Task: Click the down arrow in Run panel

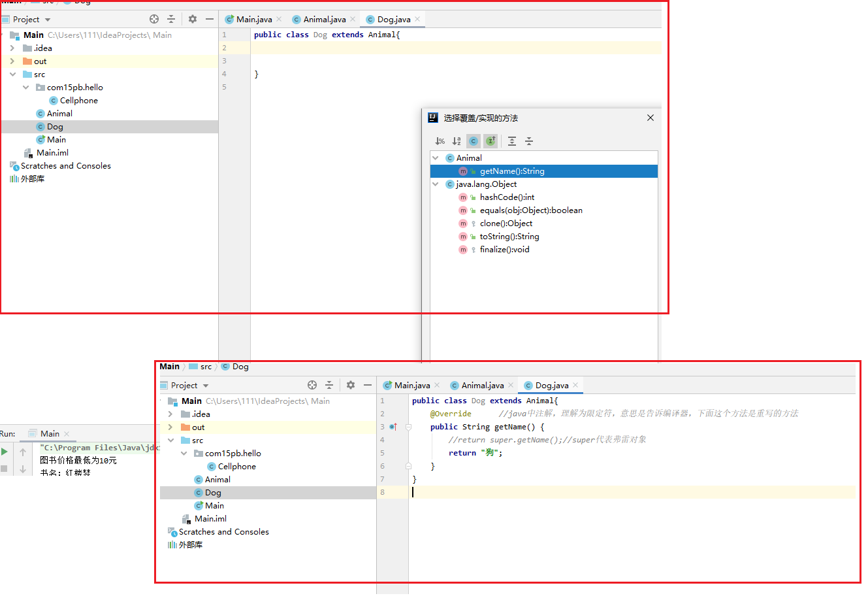Action: click(x=23, y=469)
